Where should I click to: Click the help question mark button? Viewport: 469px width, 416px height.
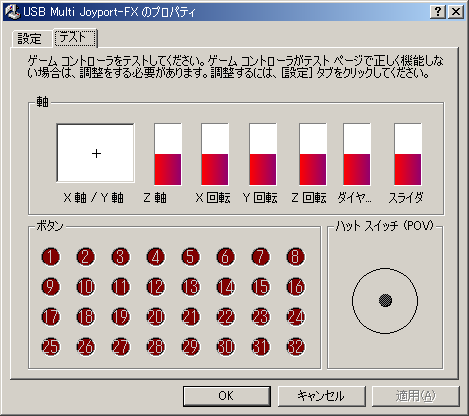tap(438, 12)
